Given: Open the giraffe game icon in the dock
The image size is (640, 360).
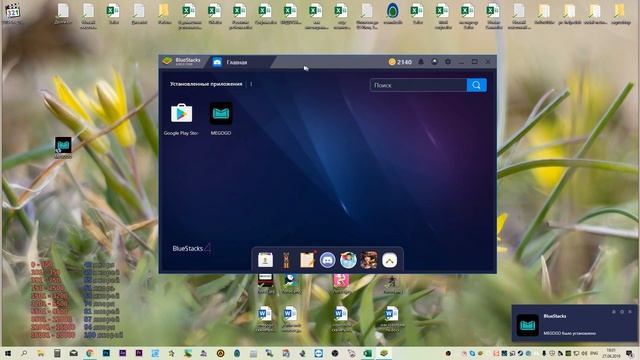Looking at the screenshot, I should [286, 260].
